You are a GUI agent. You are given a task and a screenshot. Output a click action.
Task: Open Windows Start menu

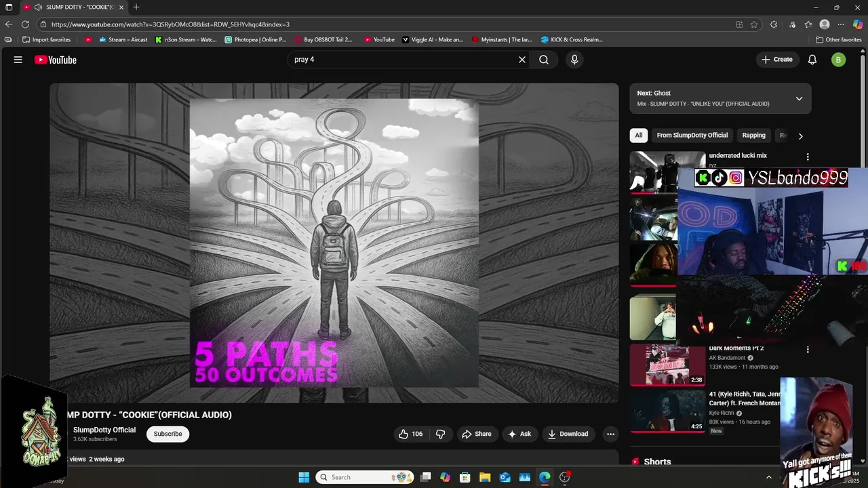(x=304, y=477)
